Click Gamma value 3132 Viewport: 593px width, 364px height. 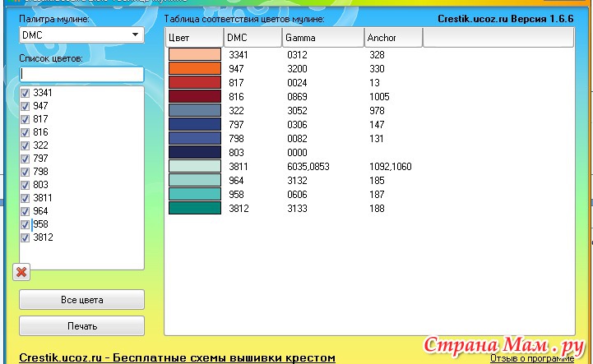click(297, 181)
